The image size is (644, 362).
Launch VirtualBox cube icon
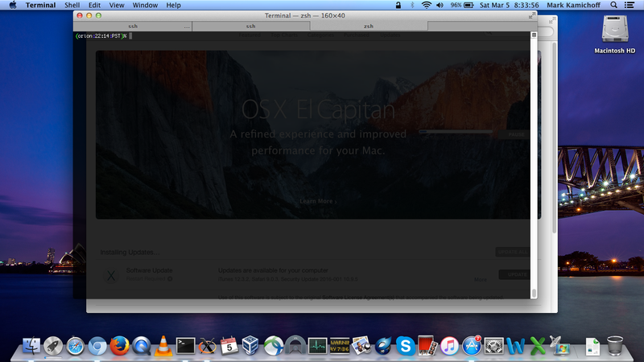(x=250, y=346)
